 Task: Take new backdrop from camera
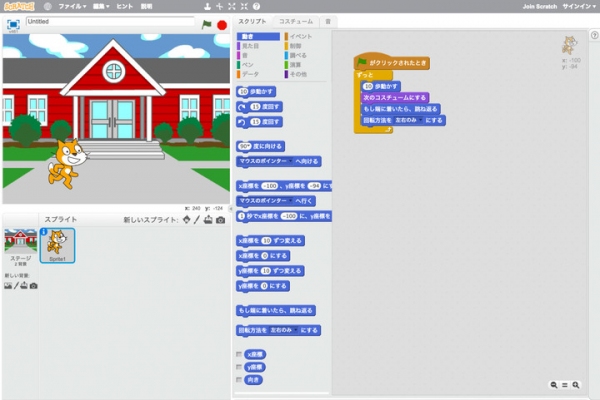point(34,286)
